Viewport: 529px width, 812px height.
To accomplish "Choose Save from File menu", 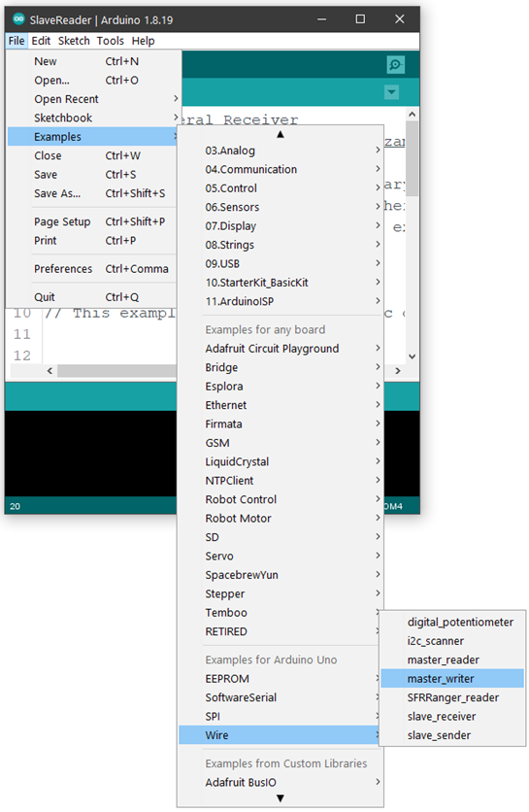I will tap(93, 175).
